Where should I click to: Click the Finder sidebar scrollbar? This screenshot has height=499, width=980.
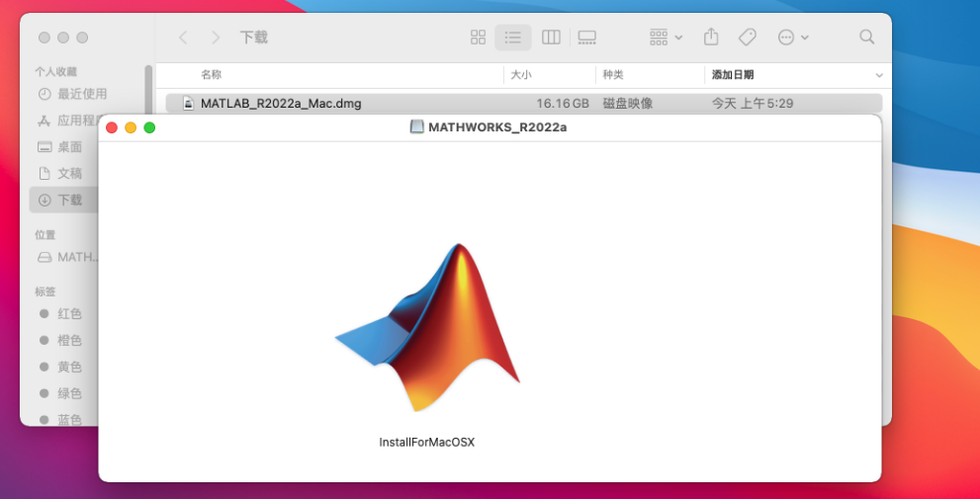pos(148,92)
